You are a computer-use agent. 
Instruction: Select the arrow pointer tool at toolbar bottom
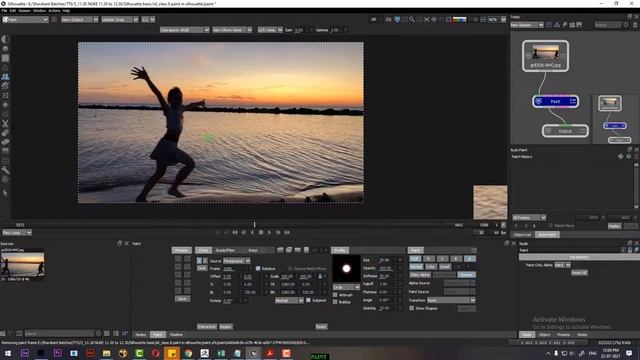tap(5, 192)
